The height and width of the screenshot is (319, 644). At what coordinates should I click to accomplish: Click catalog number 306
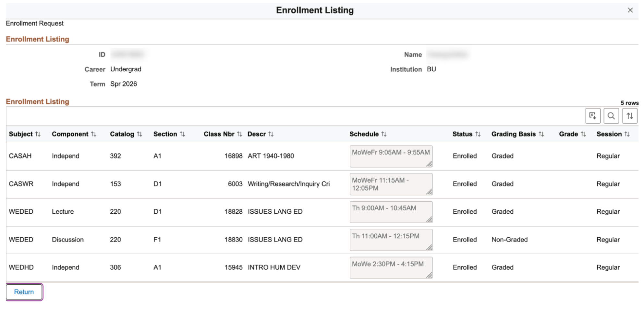(x=115, y=267)
